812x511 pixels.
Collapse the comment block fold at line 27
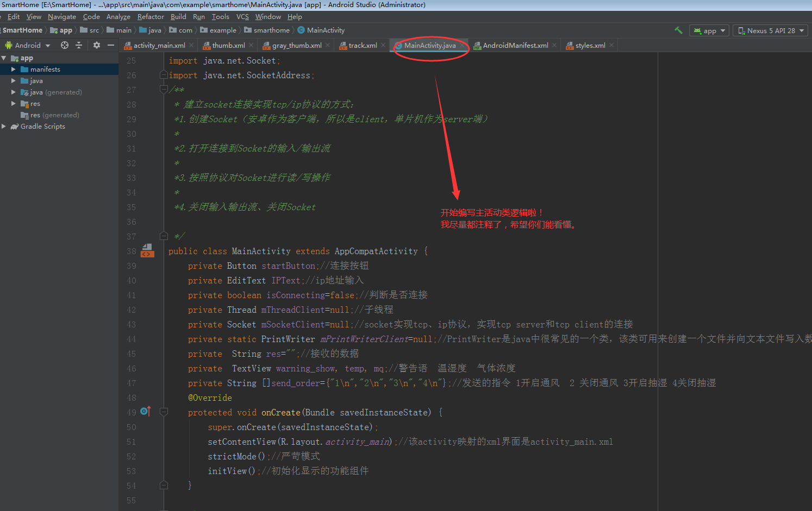coord(164,89)
